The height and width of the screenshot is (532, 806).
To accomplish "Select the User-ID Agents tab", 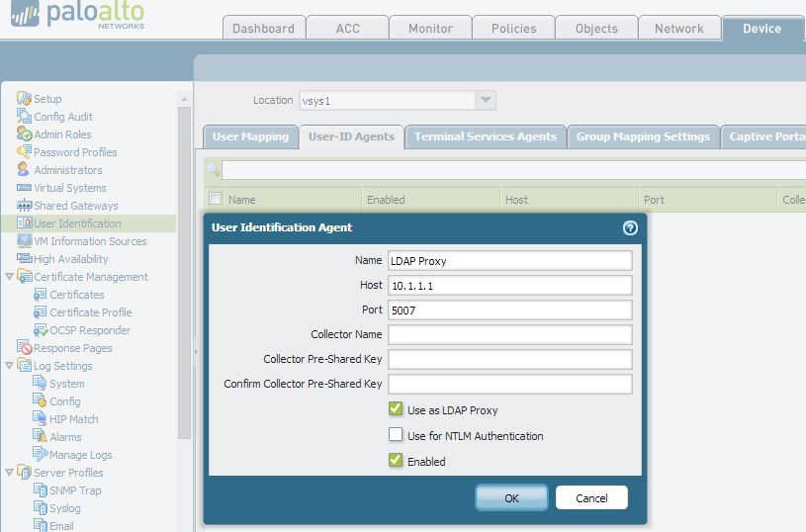I will pos(352,136).
